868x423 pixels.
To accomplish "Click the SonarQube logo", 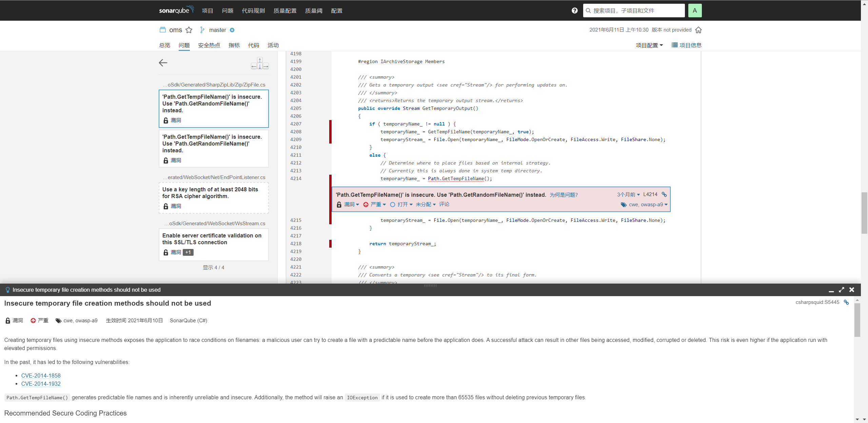I will [176, 10].
